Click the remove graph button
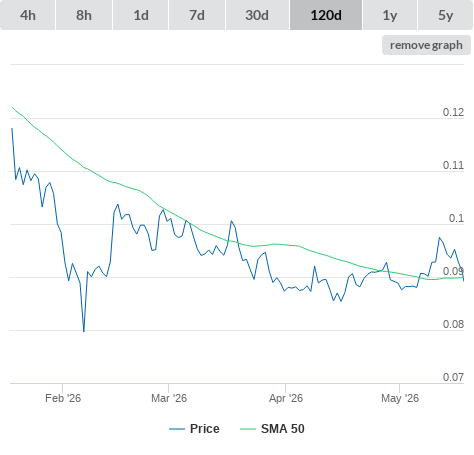This screenshot has height=455, width=474. pyautogui.click(x=426, y=45)
